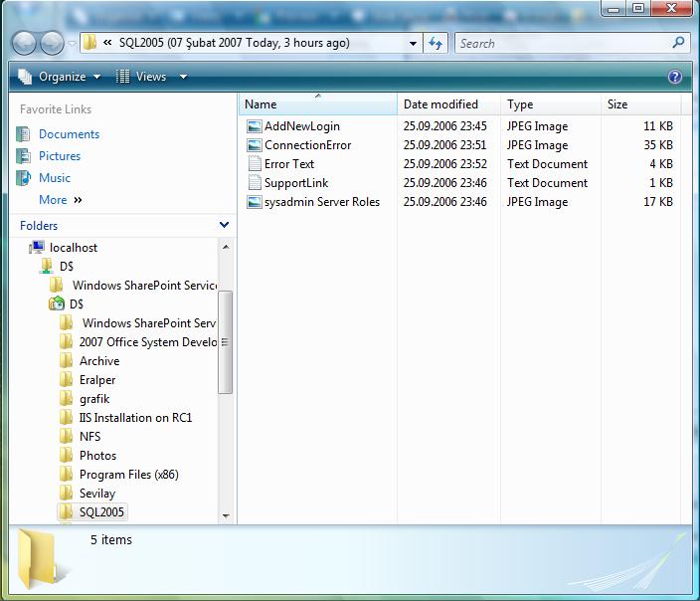Click the SupportLink file name

[296, 183]
